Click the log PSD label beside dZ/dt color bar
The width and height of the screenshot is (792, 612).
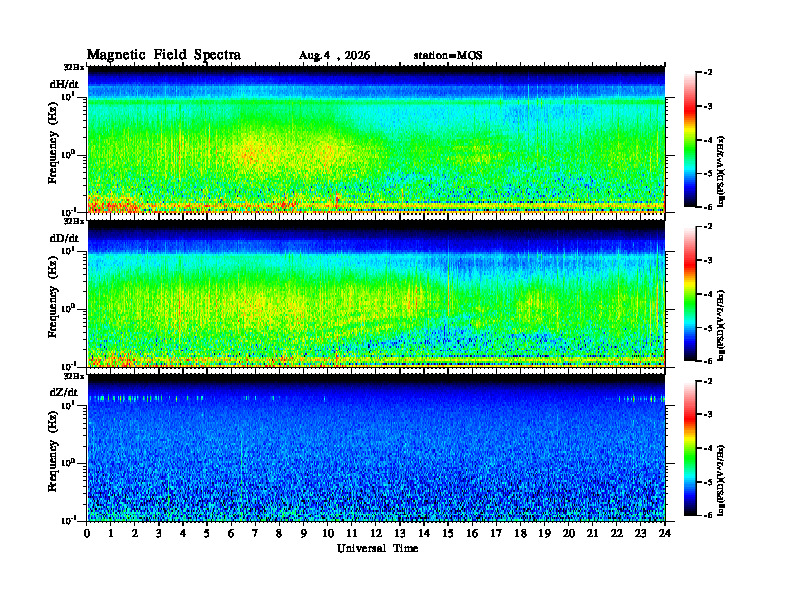coord(721,480)
